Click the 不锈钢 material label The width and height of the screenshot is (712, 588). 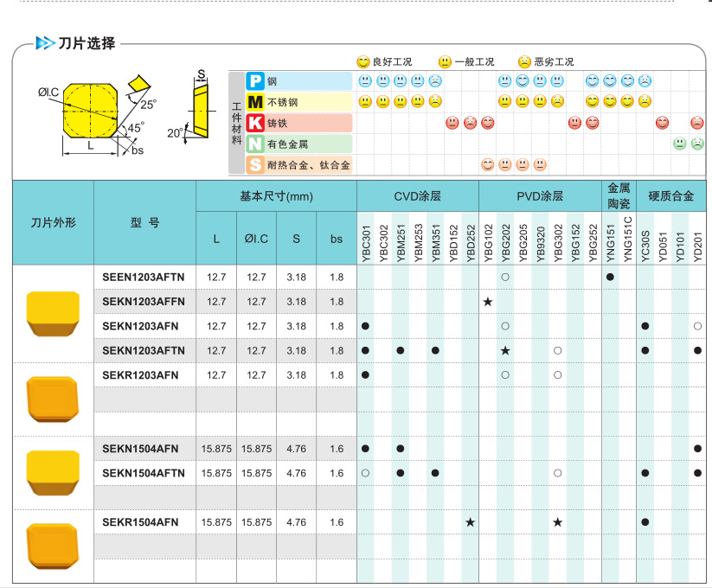pyautogui.click(x=282, y=103)
